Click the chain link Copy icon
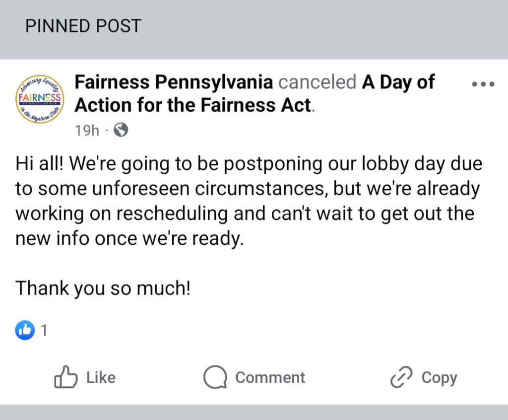The width and height of the screenshot is (508, 420). click(401, 377)
